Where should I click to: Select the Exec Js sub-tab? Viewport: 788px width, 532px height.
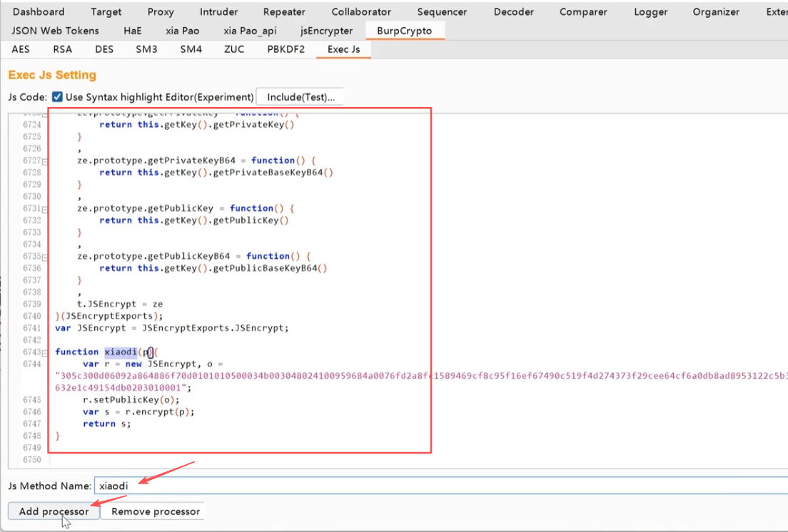tap(344, 49)
